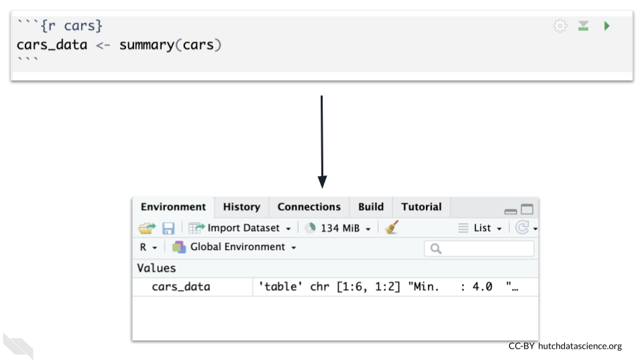Switch to the History tab
Screen dimensions: 644x362
241,207
